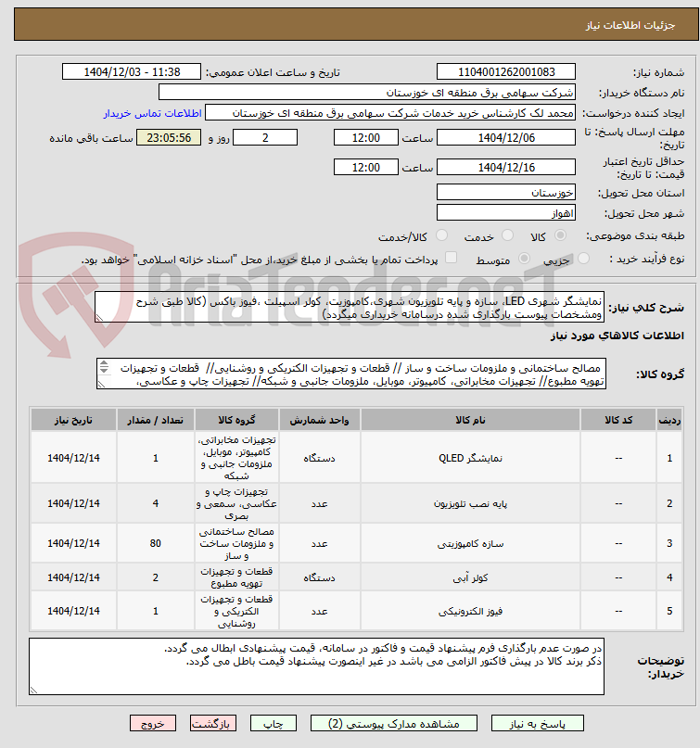Select the کالا/خدمت radio button
Image resolution: width=700 pixels, height=748 pixels.
point(442,235)
